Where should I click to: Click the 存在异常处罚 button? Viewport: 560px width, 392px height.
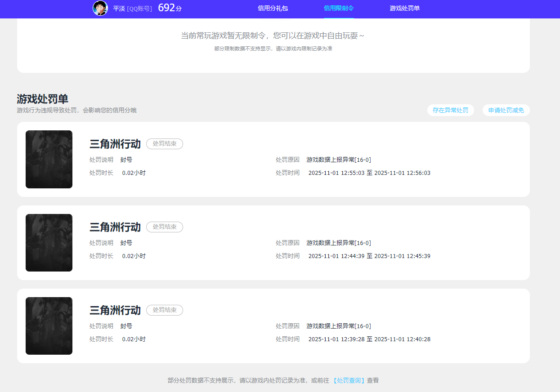[x=450, y=110]
